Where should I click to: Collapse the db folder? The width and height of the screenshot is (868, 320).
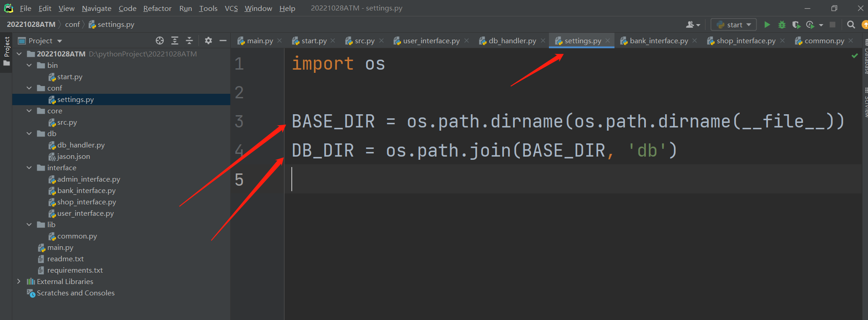[29, 133]
